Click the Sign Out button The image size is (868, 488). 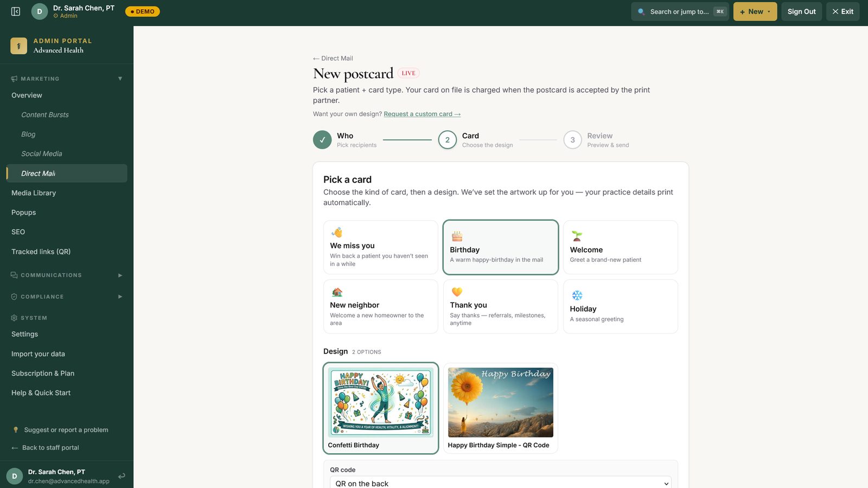click(801, 11)
